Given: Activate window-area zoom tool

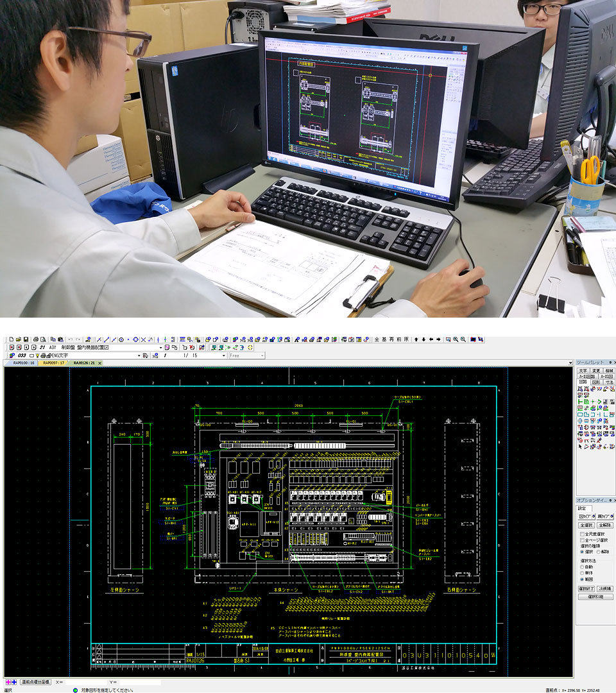Looking at the screenshot, I should click(x=448, y=339).
